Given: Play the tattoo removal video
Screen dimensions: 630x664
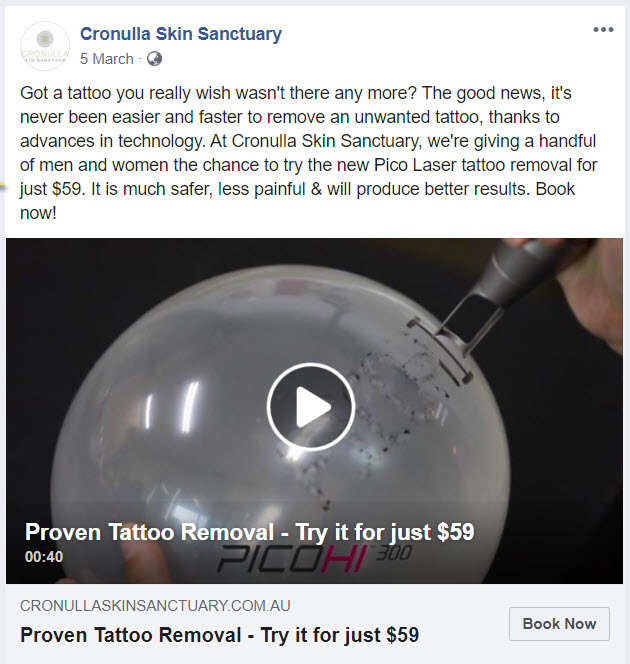Looking at the screenshot, I should pos(310,407).
